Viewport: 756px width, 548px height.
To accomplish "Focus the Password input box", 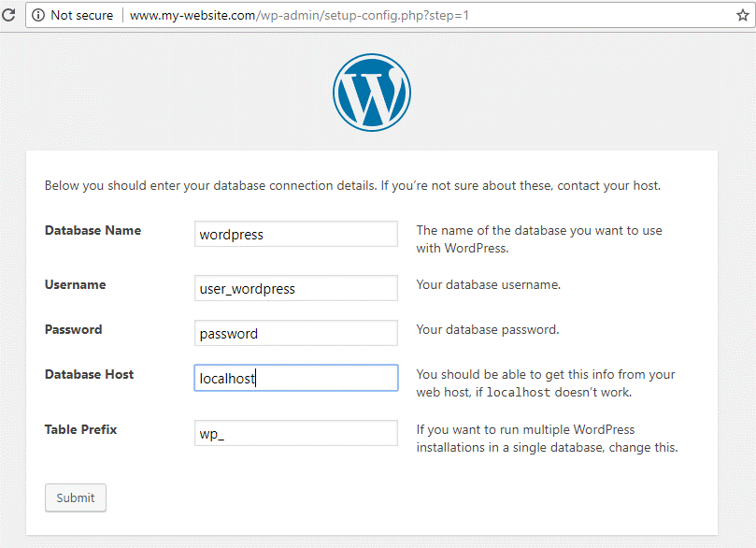I will point(296,334).
